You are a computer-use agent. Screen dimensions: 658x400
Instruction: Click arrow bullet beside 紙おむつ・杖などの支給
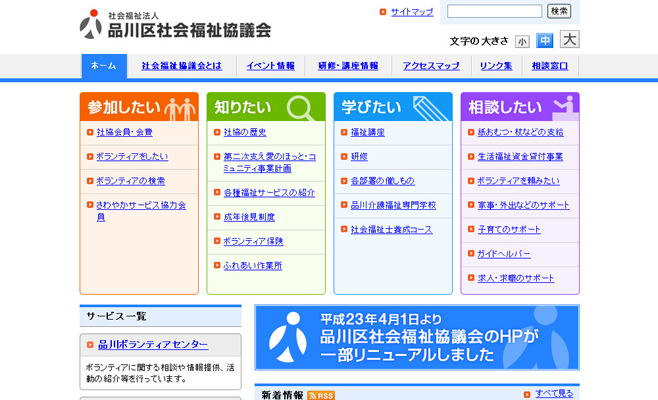point(471,133)
